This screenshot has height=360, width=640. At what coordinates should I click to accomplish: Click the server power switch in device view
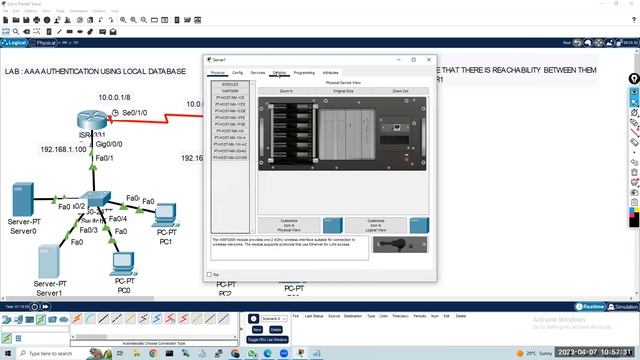pos(406,157)
